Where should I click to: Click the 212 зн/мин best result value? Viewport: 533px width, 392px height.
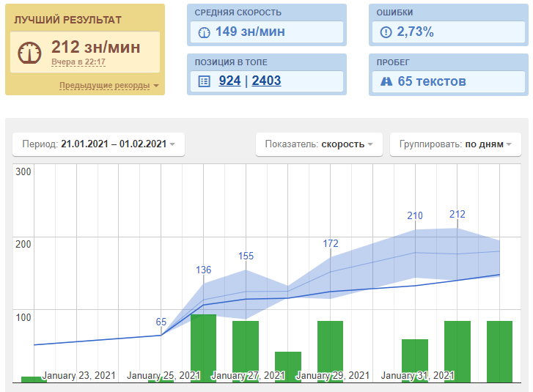[x=95, y=47]
